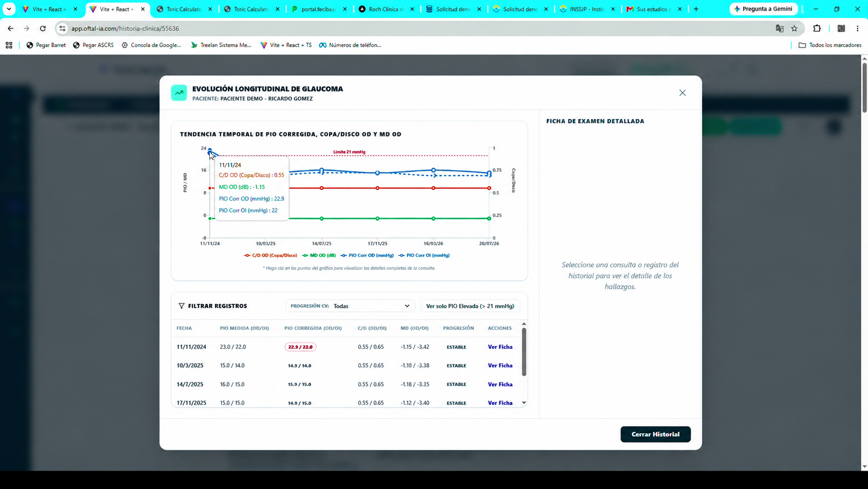Click the filter funnel icon beside Filtrar Registros

[181, 306]
